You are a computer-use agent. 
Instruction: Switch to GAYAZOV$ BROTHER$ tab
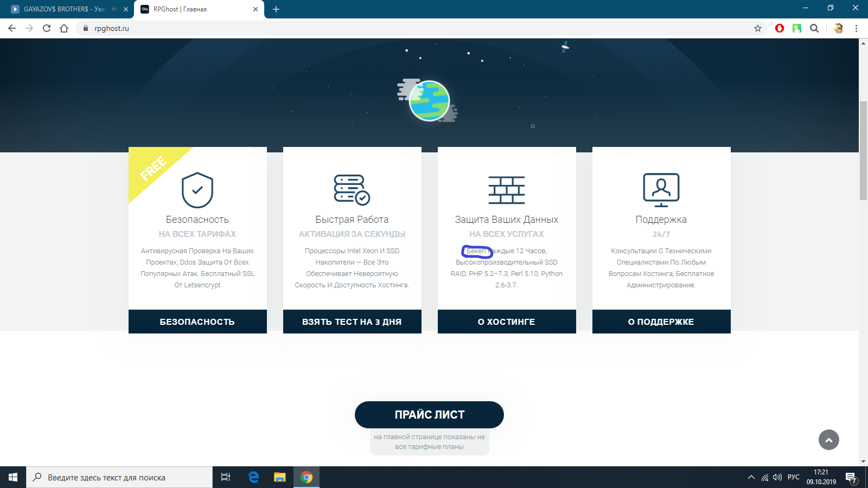60,9
